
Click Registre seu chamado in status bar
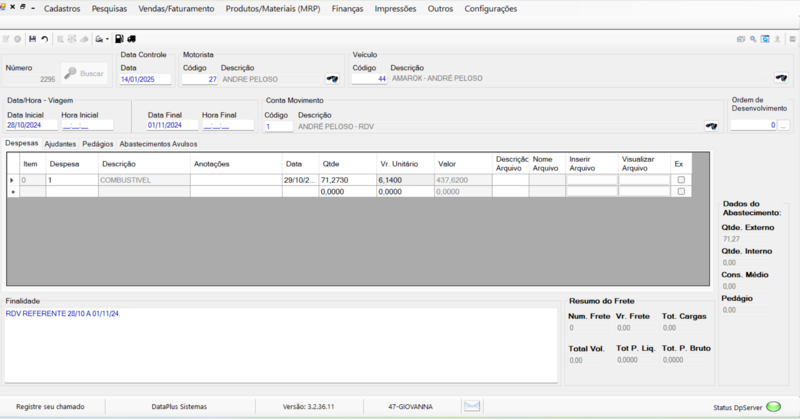click(50, 407)
